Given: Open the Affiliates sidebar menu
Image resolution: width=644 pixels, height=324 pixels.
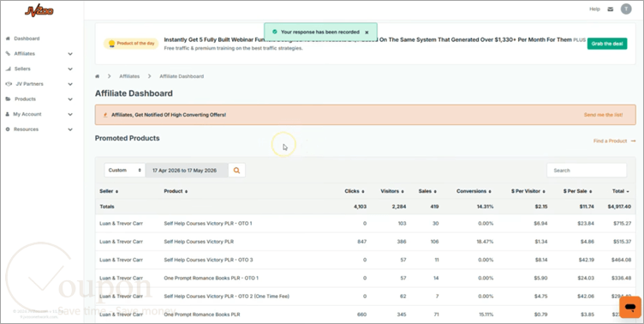Looking at the screenshot, I should 24,54.
